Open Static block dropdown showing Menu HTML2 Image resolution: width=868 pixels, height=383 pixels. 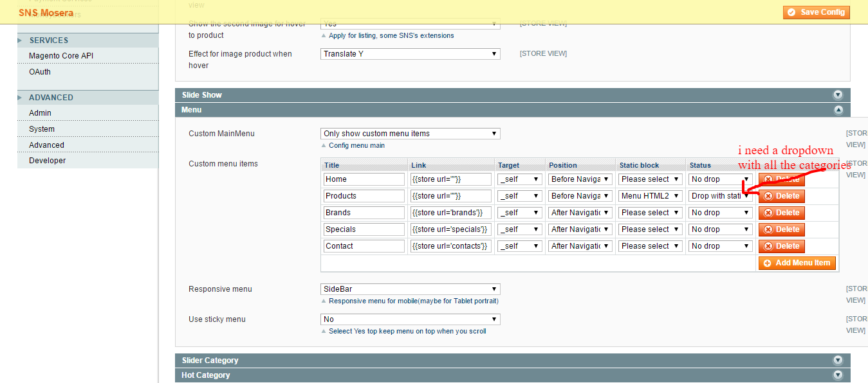pos(650,196)
